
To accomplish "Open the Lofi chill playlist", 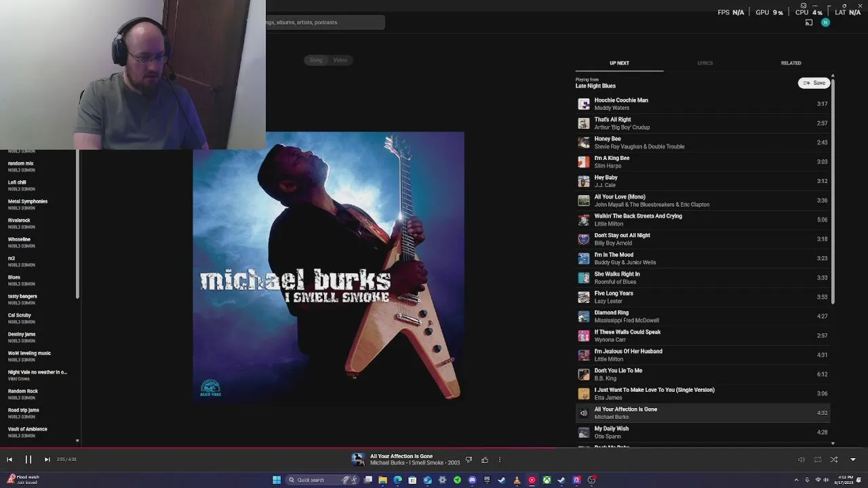I will pos(17,182).
